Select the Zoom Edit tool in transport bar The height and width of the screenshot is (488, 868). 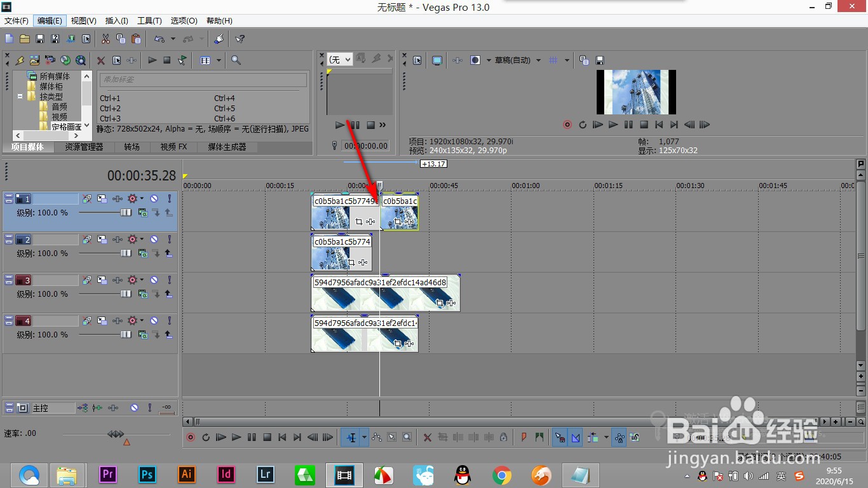point(407,437)
